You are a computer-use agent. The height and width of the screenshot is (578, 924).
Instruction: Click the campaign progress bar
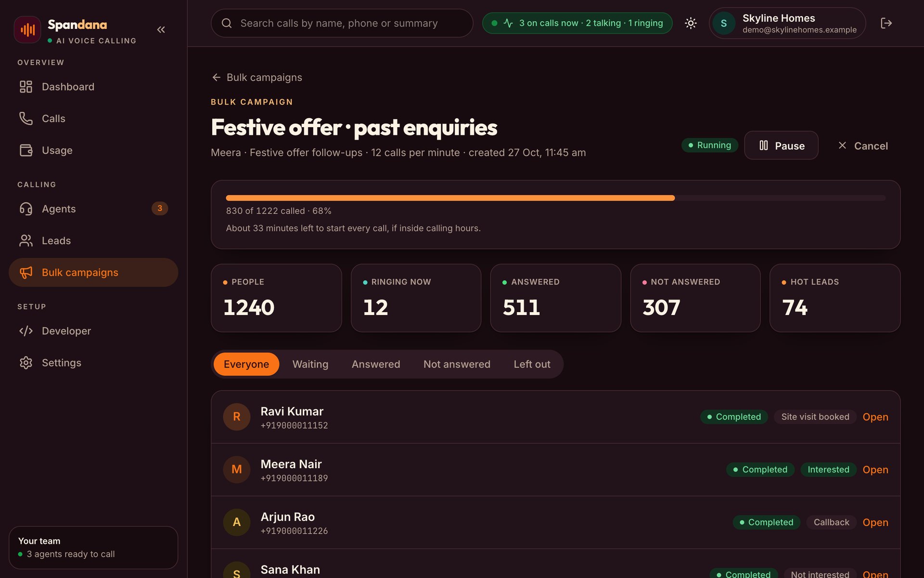[x=555, y=198]
